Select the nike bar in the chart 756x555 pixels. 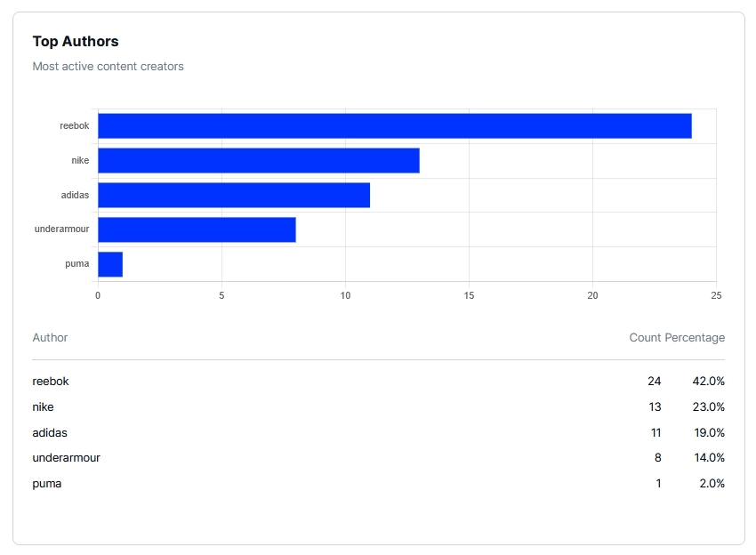pos(259,161)
